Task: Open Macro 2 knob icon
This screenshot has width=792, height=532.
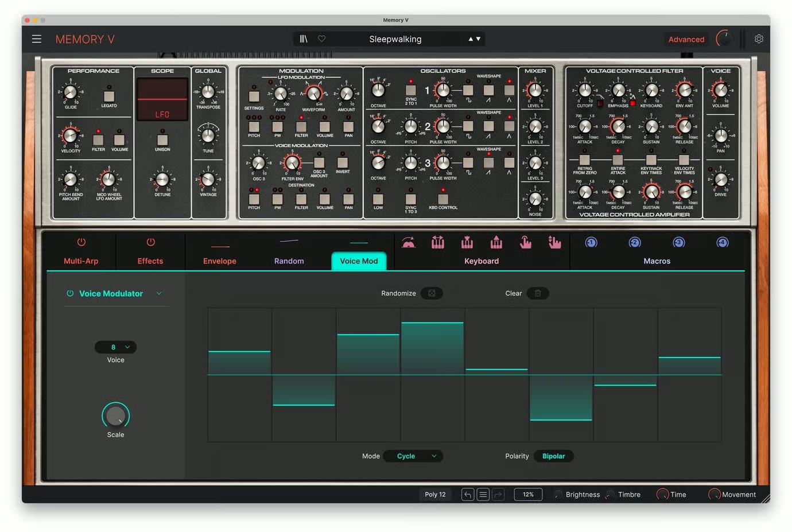Action: point(635,242)
